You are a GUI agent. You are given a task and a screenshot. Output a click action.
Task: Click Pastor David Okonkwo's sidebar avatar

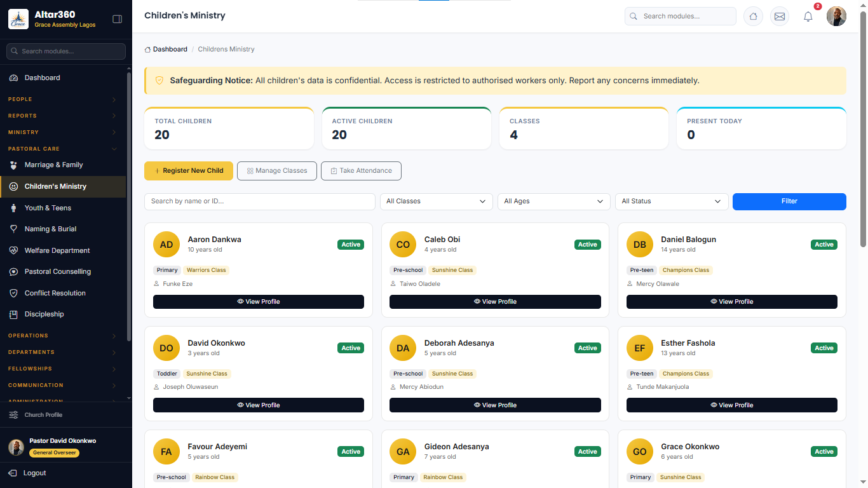(16, 447)
